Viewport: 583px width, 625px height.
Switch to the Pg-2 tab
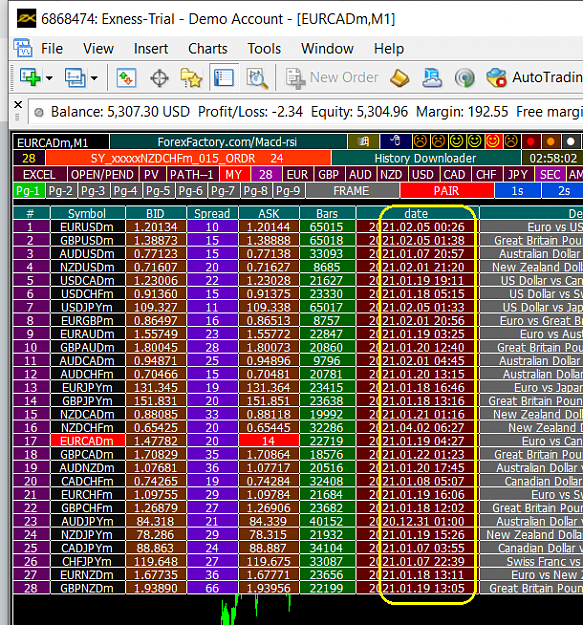pos(61,191)
